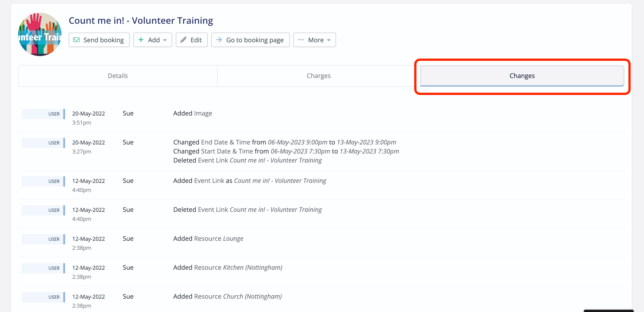Viewport: 644px width, 312px height.
Task: Select the Changes tab
Action: (x=522, y=76)
